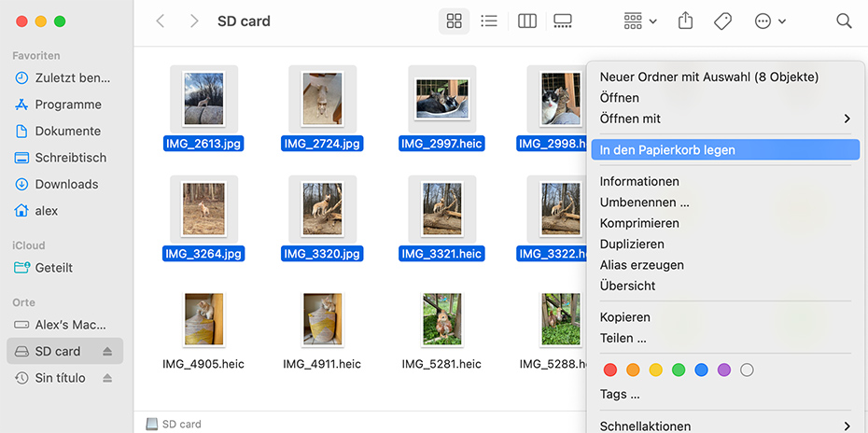Eject the Sin título volume
Viewport: 868px width, 433px height.
click(107, 378)
